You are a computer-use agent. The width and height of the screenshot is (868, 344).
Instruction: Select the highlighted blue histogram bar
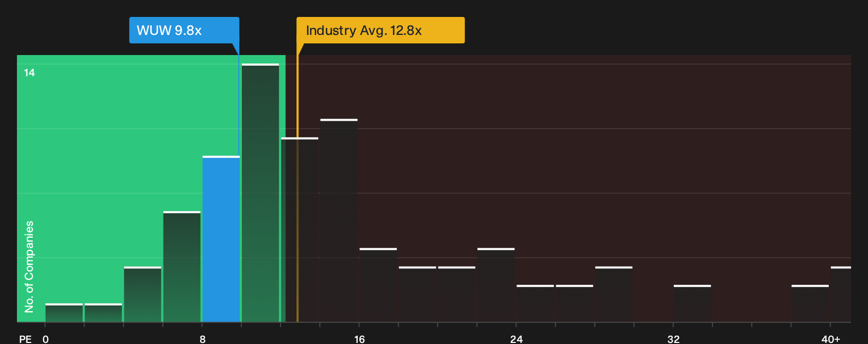pyautogui.click(x=221, y=239)
